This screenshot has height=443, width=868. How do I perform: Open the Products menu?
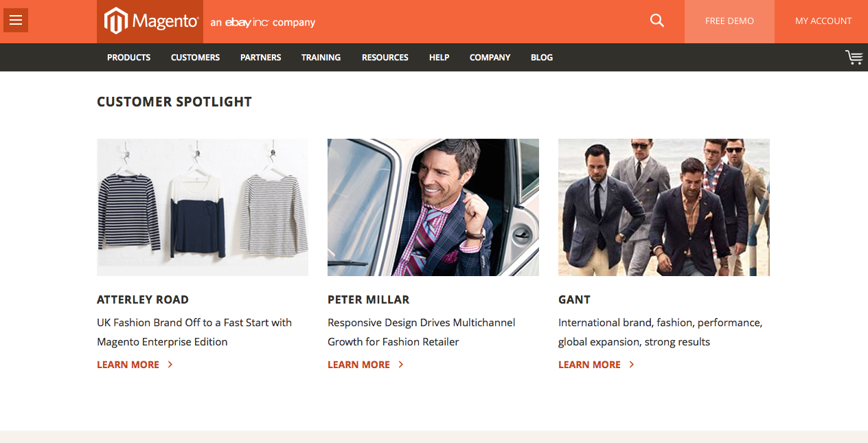click(128, 58)
